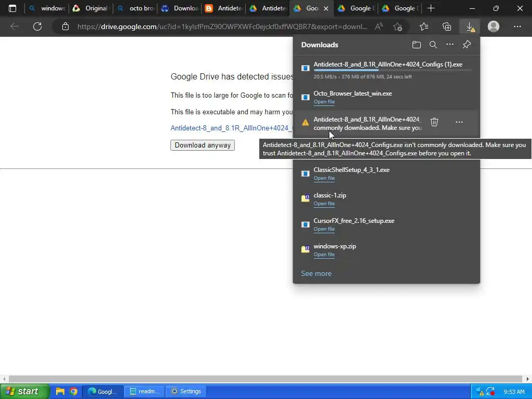Switch to the 'Downloa' tab
The width and height of the screenshot is (532, 399).
(x=179, y=8)
